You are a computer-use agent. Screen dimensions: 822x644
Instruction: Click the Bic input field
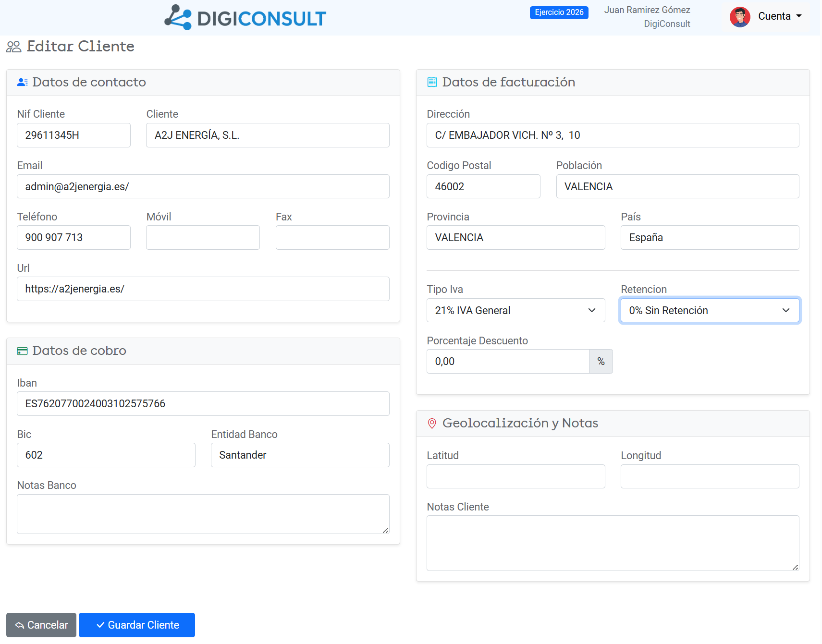point(106,455)
